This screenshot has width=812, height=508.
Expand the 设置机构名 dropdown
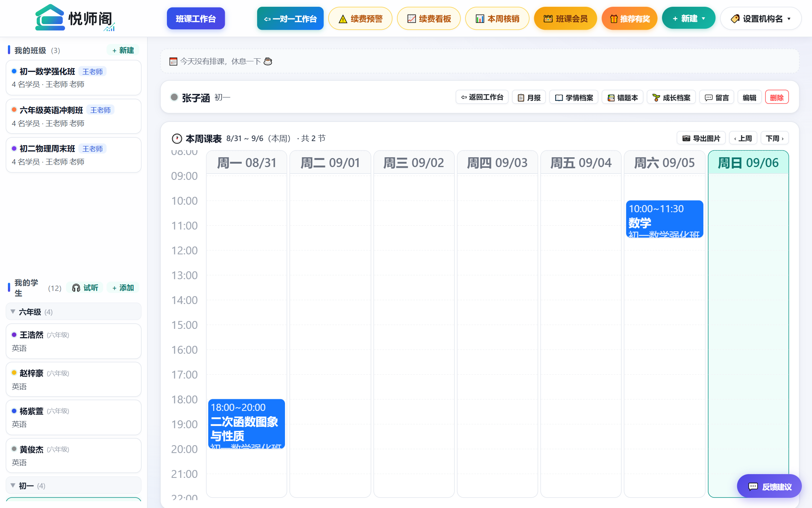(761, 18)
